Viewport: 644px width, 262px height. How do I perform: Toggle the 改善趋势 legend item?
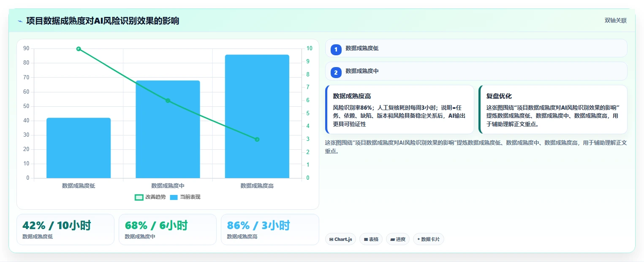tap(150, 197)
